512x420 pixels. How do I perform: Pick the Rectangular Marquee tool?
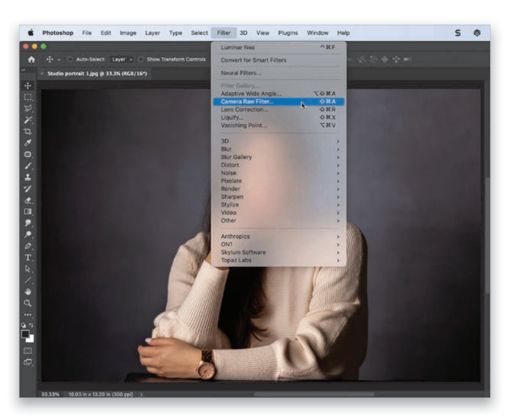pos(28,97)
